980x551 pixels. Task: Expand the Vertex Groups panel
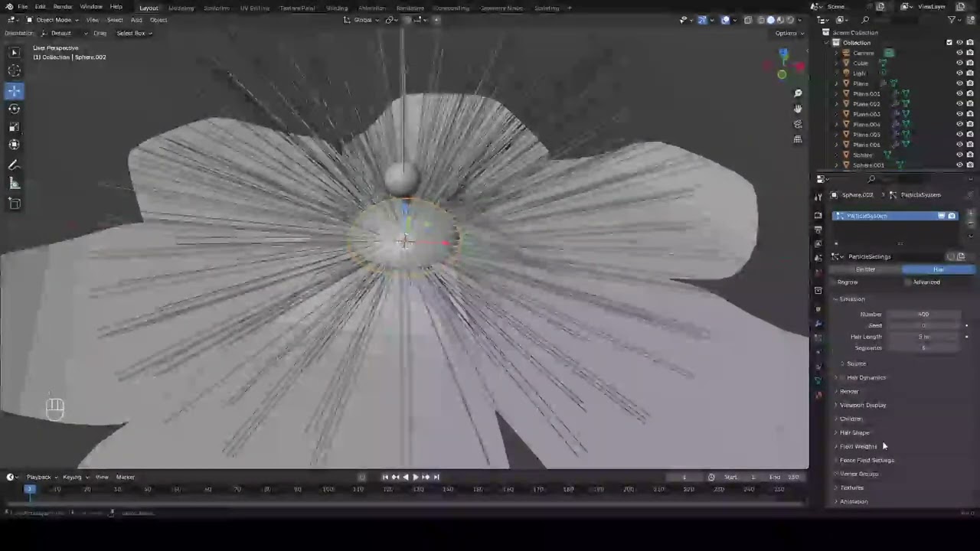tap(858, 474)
